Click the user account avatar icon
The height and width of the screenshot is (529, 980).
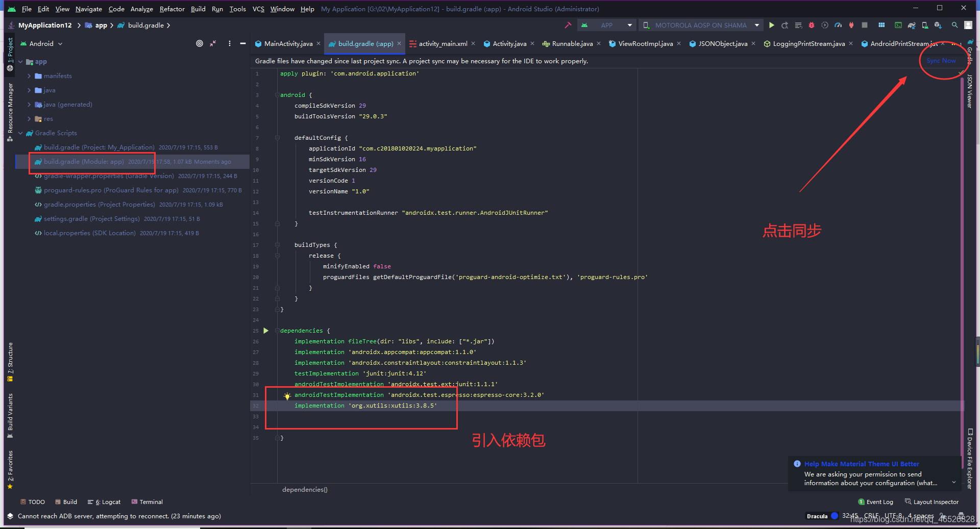[x=968, y=25]
